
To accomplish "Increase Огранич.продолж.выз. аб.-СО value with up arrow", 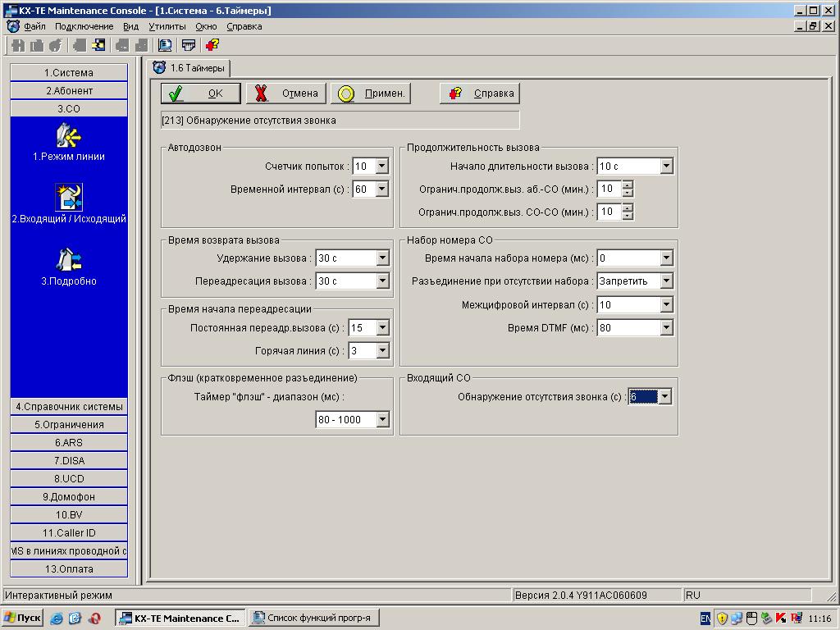I will tap(628, 185).
